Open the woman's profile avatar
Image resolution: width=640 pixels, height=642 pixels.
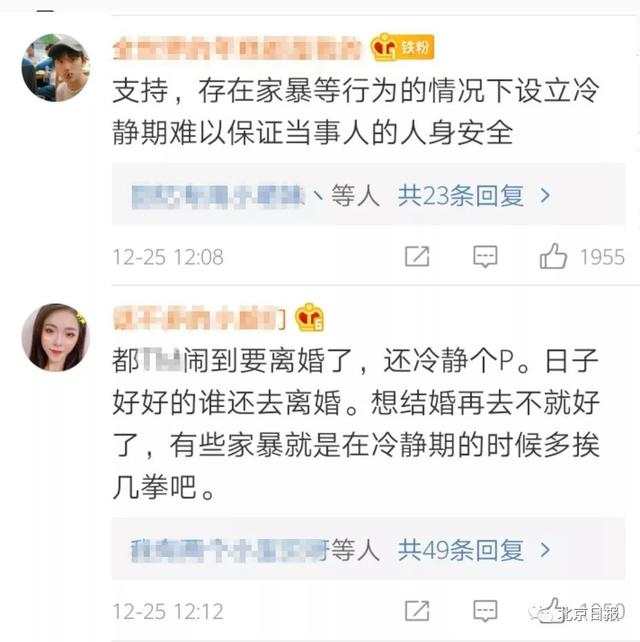(x=55, y=337)
